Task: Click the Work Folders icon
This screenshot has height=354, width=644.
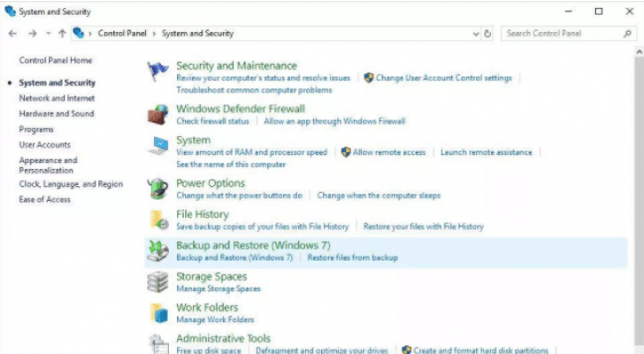Action: pyautogui.click(x=158, y=313)
